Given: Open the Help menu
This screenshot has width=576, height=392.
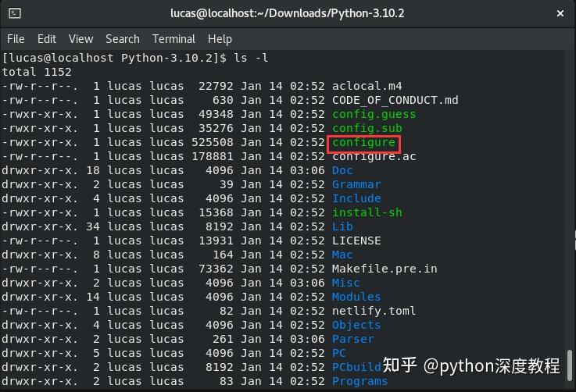Looking at the screenshot, I should [x=220, y=39].
